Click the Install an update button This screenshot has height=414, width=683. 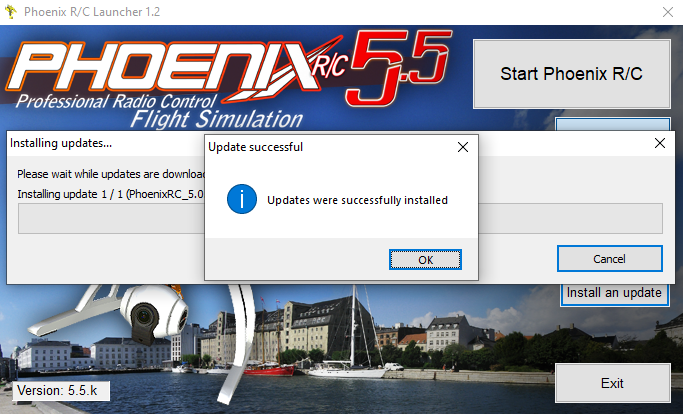tap(614, 293)
